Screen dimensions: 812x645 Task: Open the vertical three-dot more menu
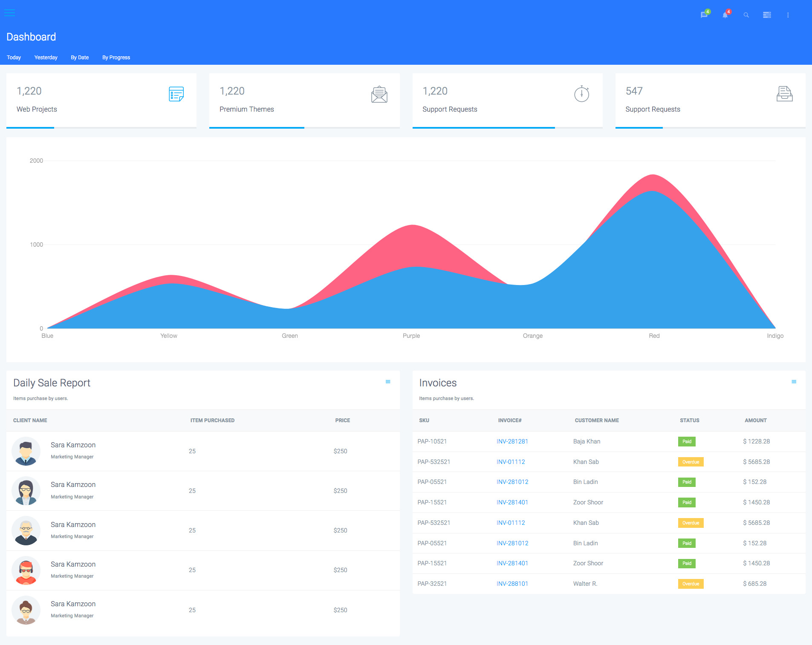tap(788, 15)
